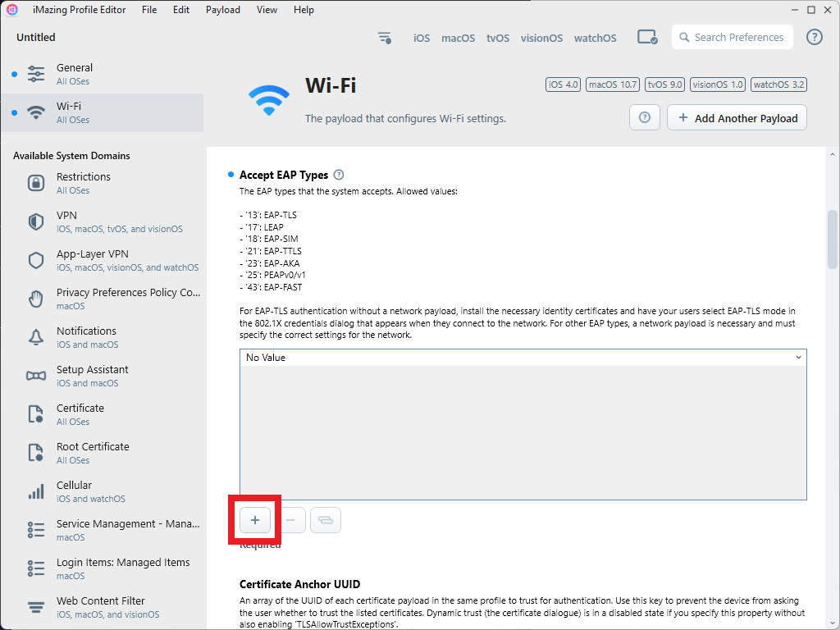This screenshot has width=840, height=630.
Task: Select Service Management list icon
Action: coord(36,531)
